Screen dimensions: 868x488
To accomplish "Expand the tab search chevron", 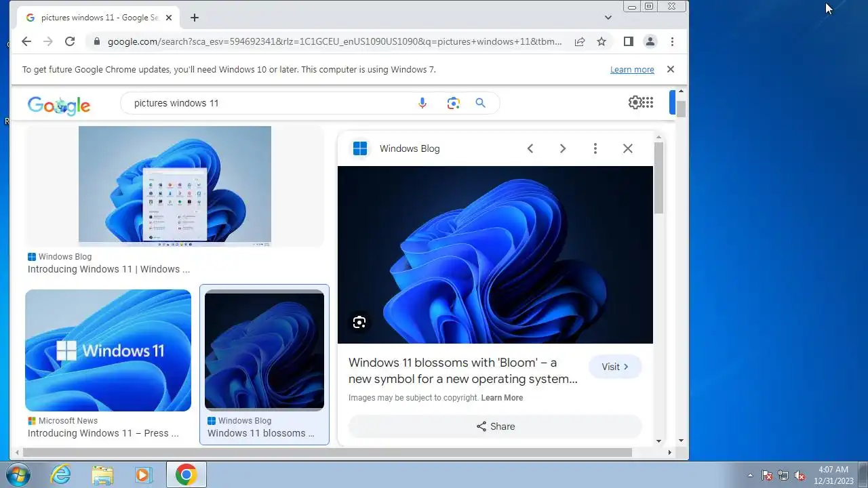I will [x=608, y=18].
